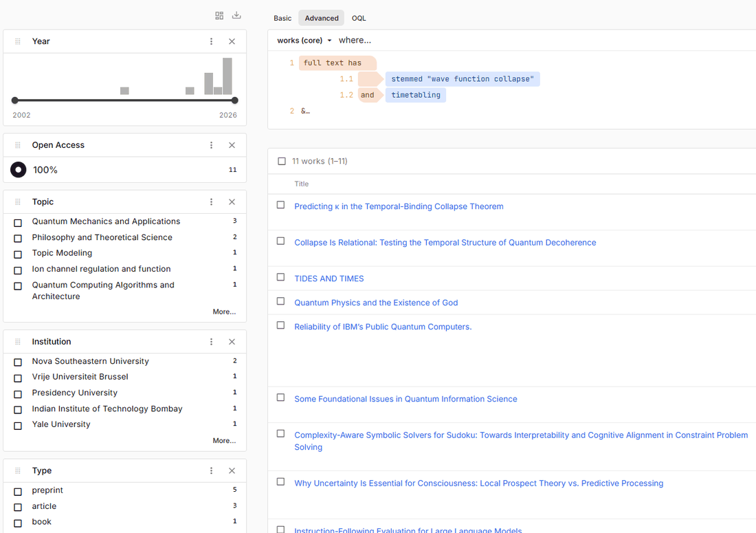Select the TIDES AND TIMES row checkbox

280,277
